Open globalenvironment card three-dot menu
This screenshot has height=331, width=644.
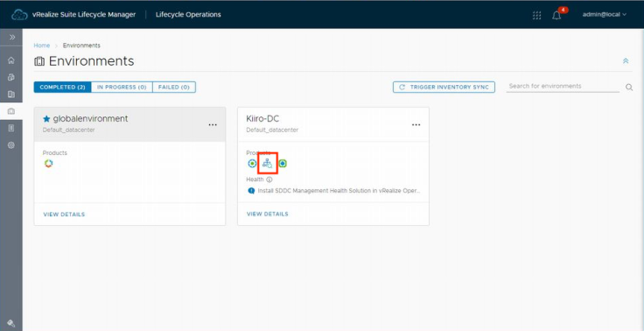pos(213,124)
